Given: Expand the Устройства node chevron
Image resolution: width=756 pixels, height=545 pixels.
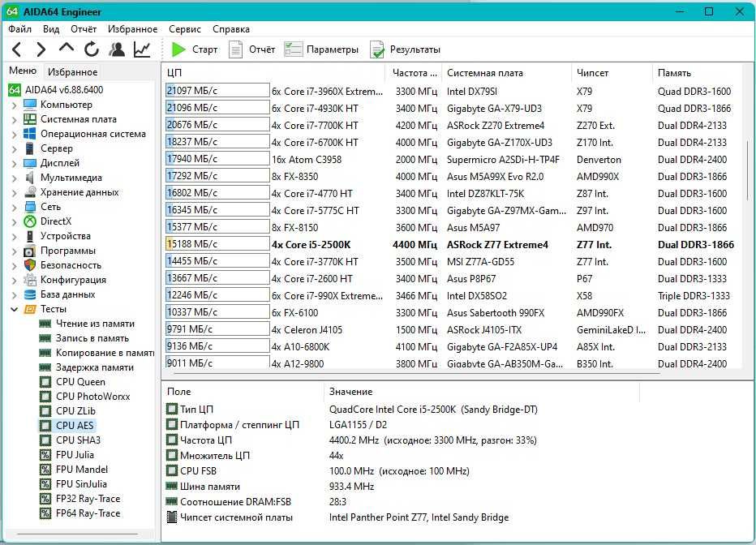Looking at the screenshot, I should (x=14, y=236).
